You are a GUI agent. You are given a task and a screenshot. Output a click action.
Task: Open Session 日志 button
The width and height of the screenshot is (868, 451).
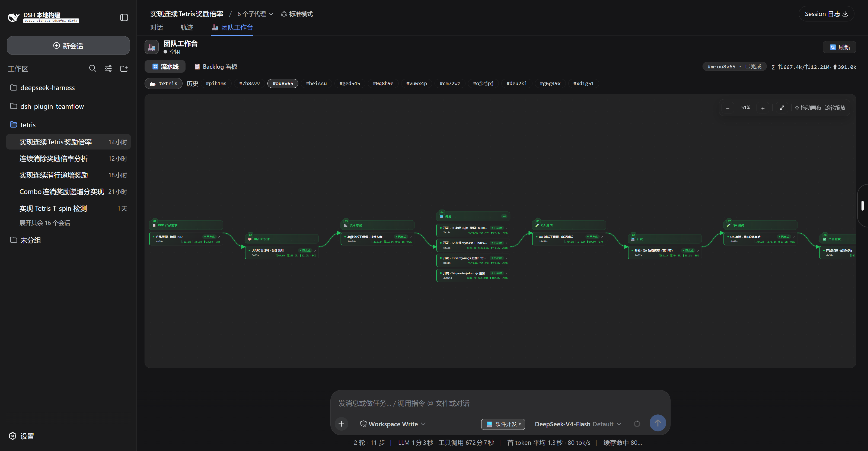[x=826, y=14]
